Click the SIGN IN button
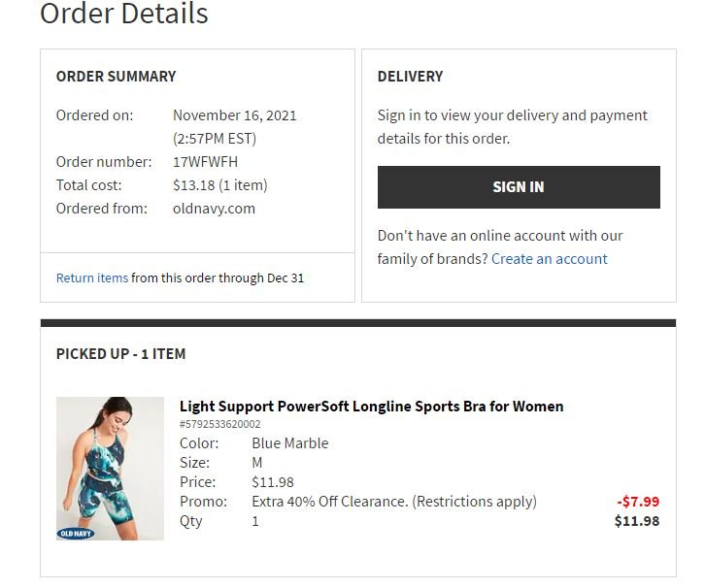Image resolution: width=705 pixels, height=588 pixels. pos(518,187)
